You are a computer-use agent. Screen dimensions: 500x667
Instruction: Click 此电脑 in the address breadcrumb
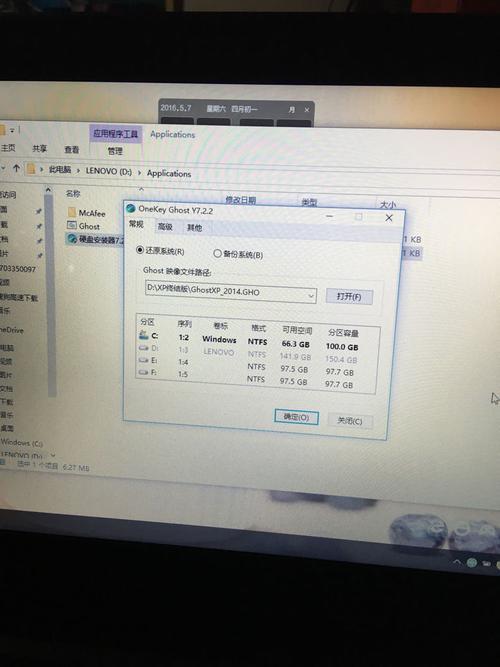(x=60, y=170)
